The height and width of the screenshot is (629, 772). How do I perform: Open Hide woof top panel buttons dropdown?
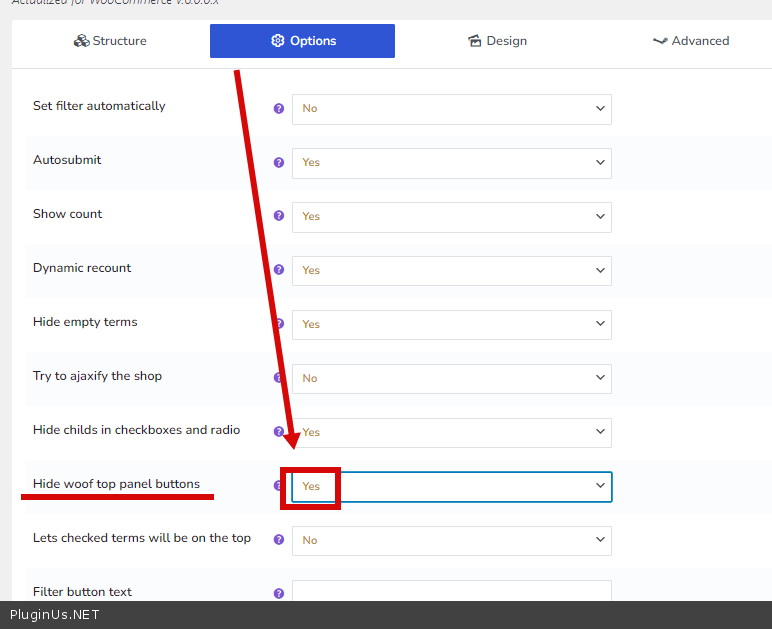pos(451,486)
